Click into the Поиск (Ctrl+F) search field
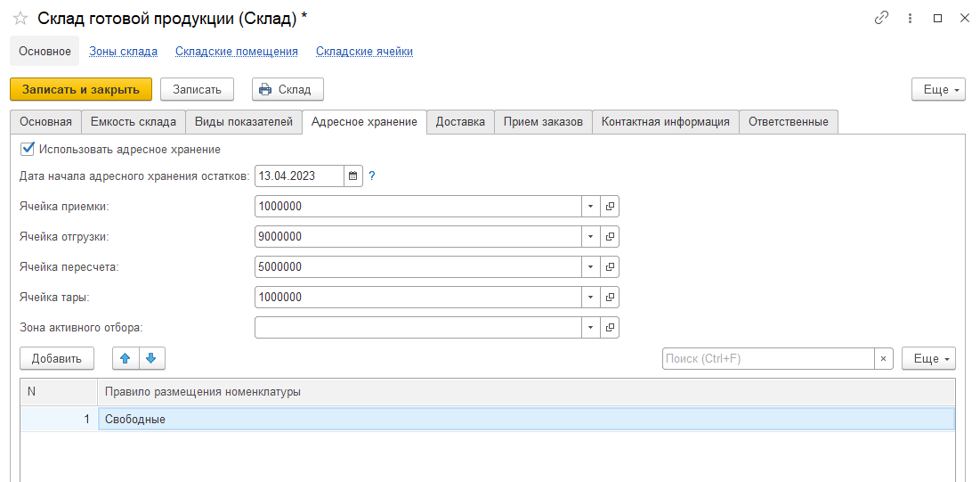The height and width of the screenshot is (482, 980). [x=767, y=358]
